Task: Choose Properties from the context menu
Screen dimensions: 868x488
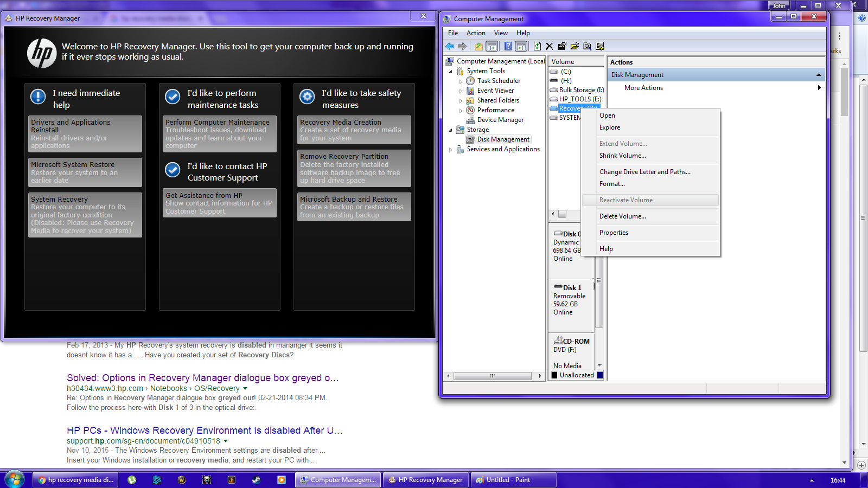Action: [650, 233]
